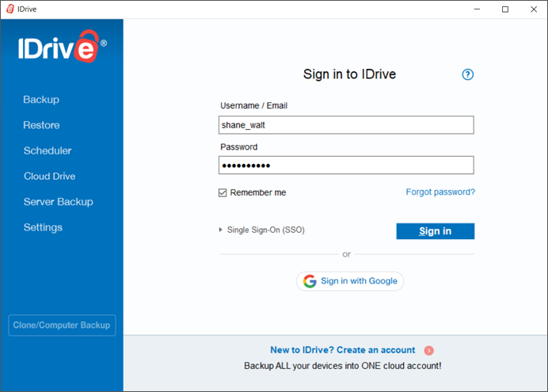Viewport: 548px width, 392px height.
Task: Open the Backup section
Action: (41, 100)
